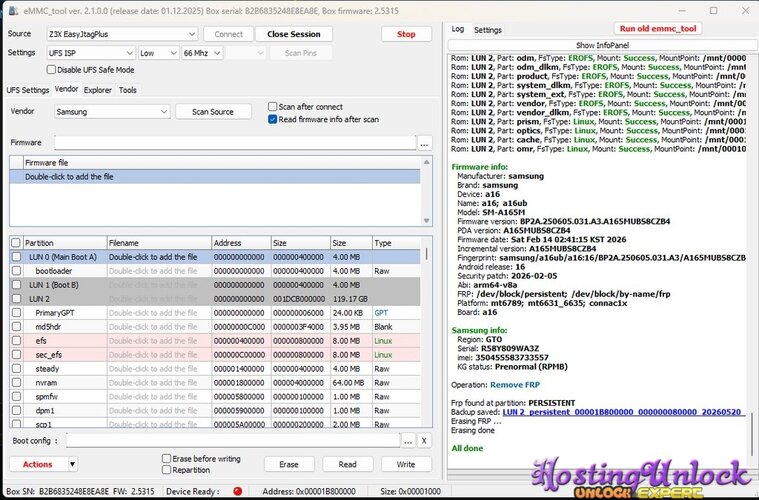Click the red Device Ready status indicator
759x500 pixels.
(x=237, y=491)
